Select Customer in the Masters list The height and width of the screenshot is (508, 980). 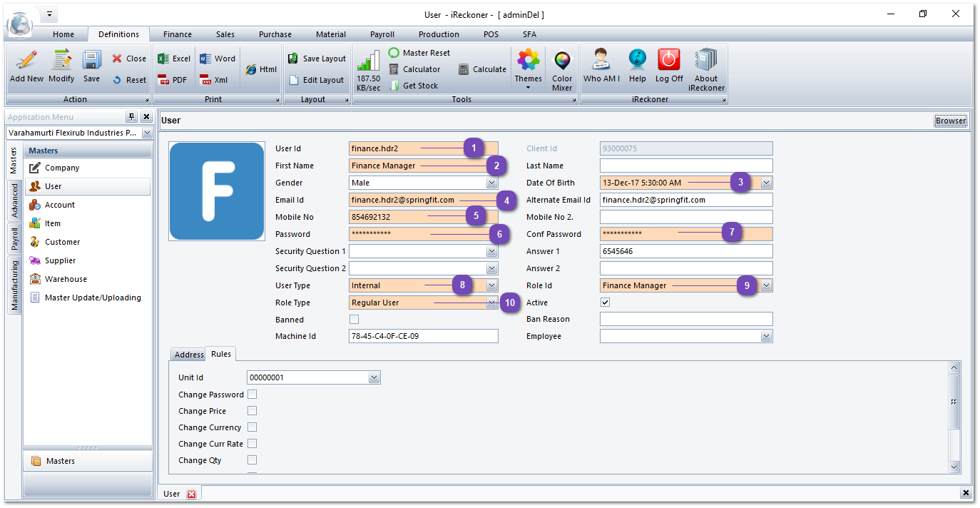coord(62,242)
